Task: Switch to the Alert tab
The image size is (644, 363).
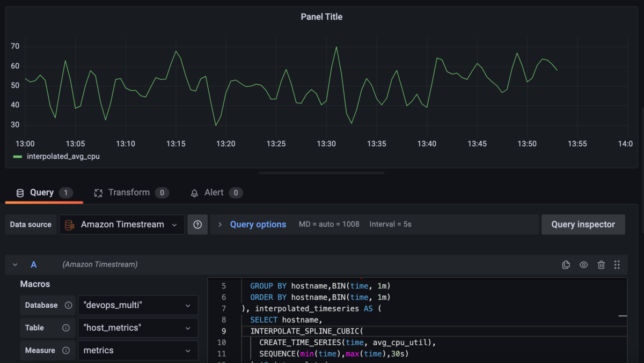Action: coord(214,192)
